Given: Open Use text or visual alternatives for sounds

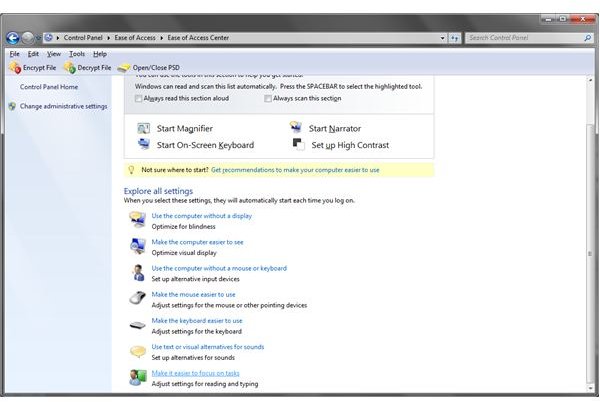Looking at the screenshot, I should point(208,347).
